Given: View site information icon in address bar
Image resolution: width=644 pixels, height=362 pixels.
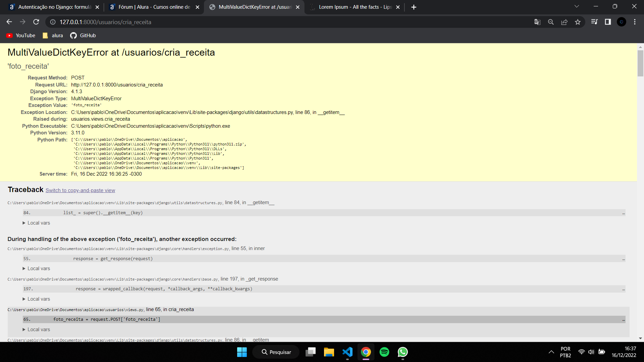Looking at the screenshot, I should point(53,22).
